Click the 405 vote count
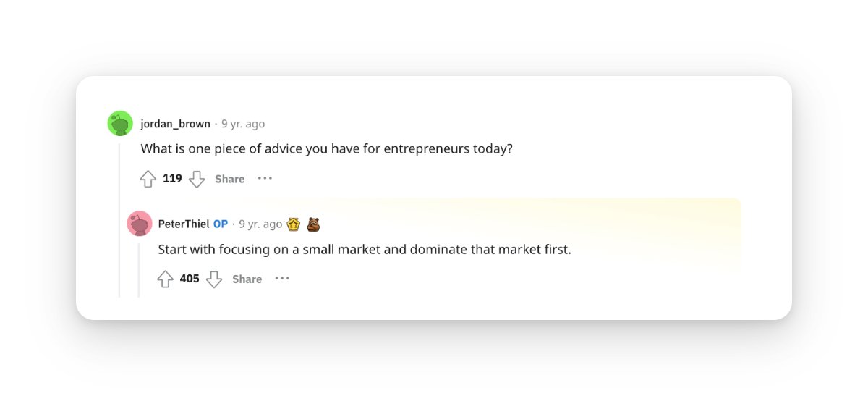Image resolution: width=868 pixels, height=396 pixels. [x=190, y=279]
